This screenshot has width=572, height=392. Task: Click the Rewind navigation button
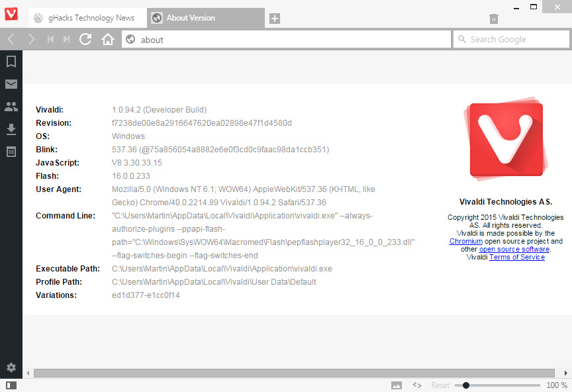(51, 39)
